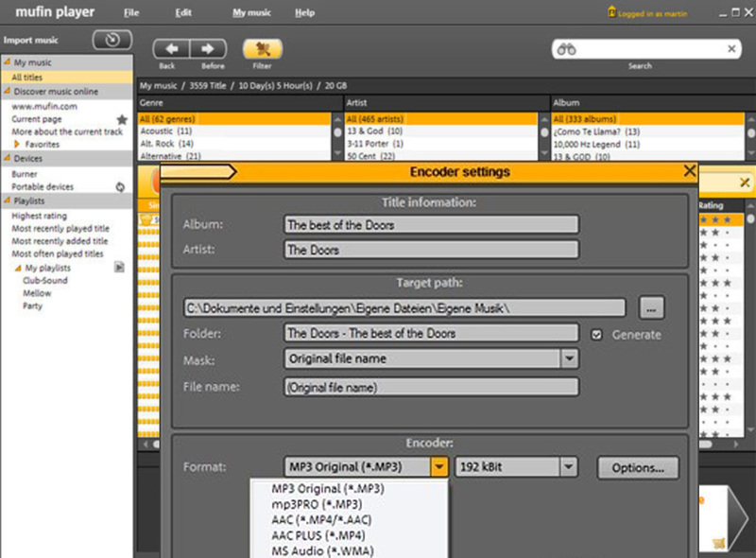Click the sync icon next to Portable devices
This screenshot has width=756, height=558.
pyautogui.click(x=120, y=187)
